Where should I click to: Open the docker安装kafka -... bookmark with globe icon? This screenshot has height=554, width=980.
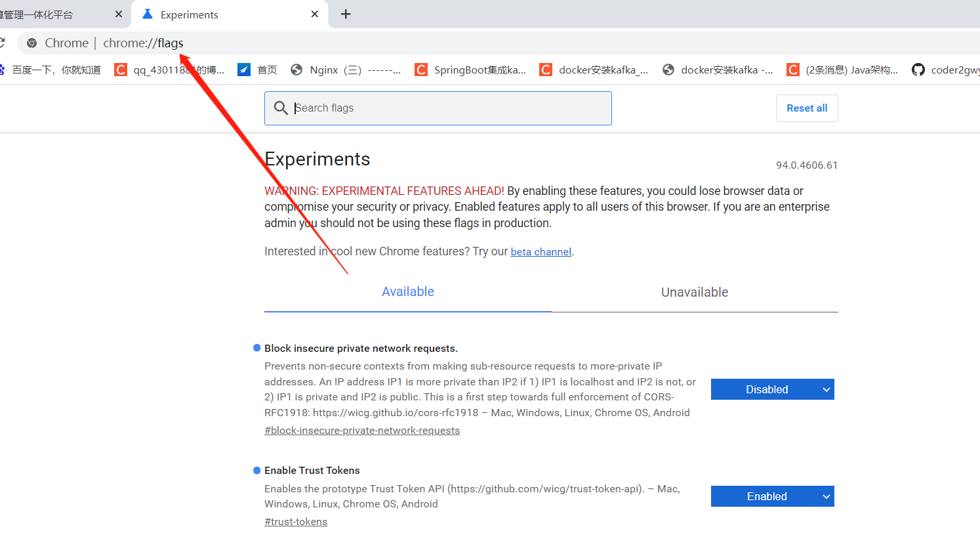click(x=718, y=70)
